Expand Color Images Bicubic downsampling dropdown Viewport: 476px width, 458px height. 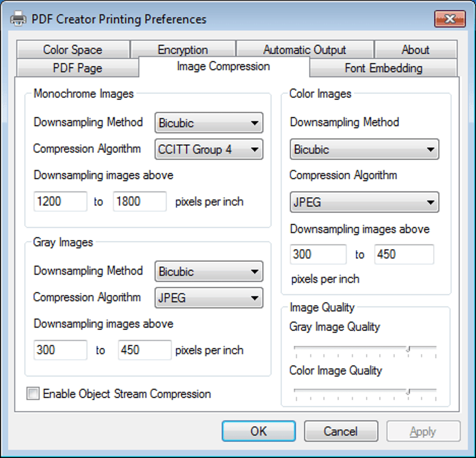364,150
